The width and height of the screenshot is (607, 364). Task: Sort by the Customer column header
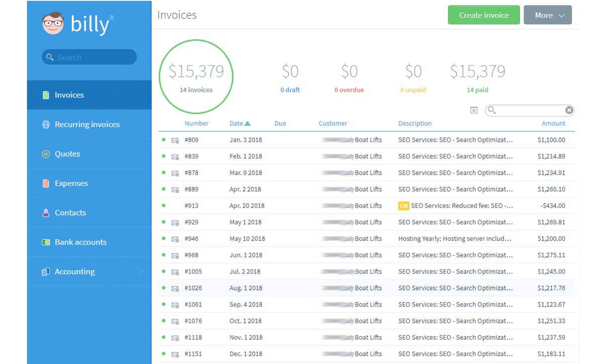[333, 123]
